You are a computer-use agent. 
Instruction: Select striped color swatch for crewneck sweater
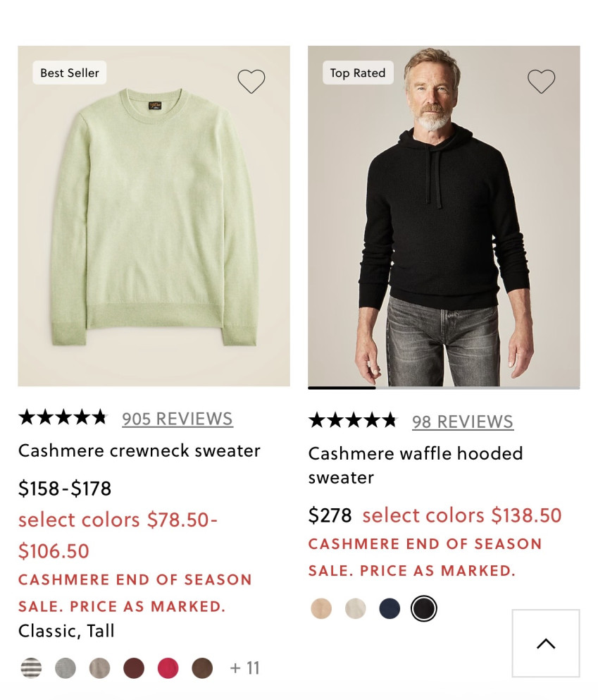coord(31,668)
